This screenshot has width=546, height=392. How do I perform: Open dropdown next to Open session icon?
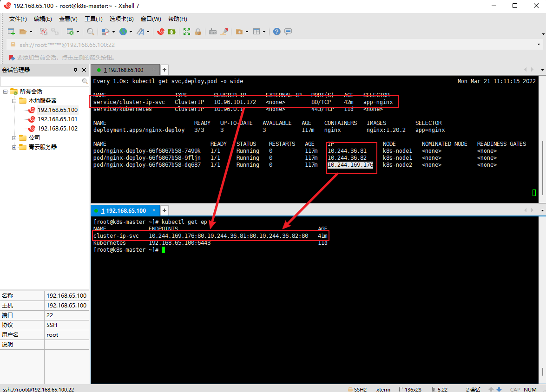pyautogui.click(x=31, y=32)
